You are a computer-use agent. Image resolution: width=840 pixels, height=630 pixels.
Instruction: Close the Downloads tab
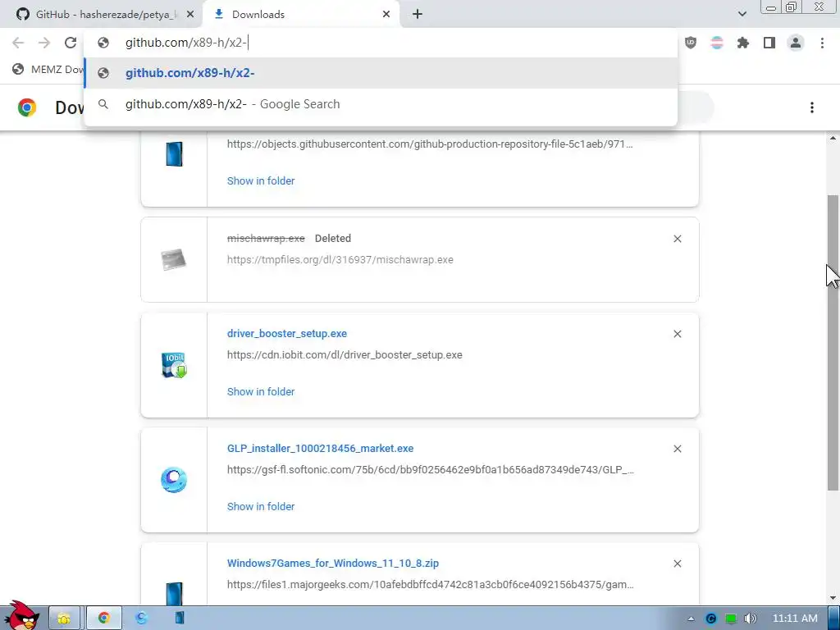(386, 15)
